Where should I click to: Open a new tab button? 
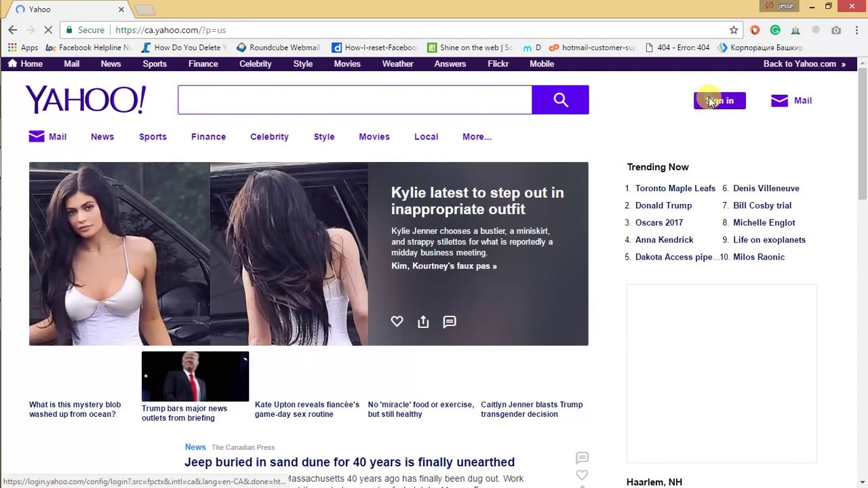click(x=144, y=9)
